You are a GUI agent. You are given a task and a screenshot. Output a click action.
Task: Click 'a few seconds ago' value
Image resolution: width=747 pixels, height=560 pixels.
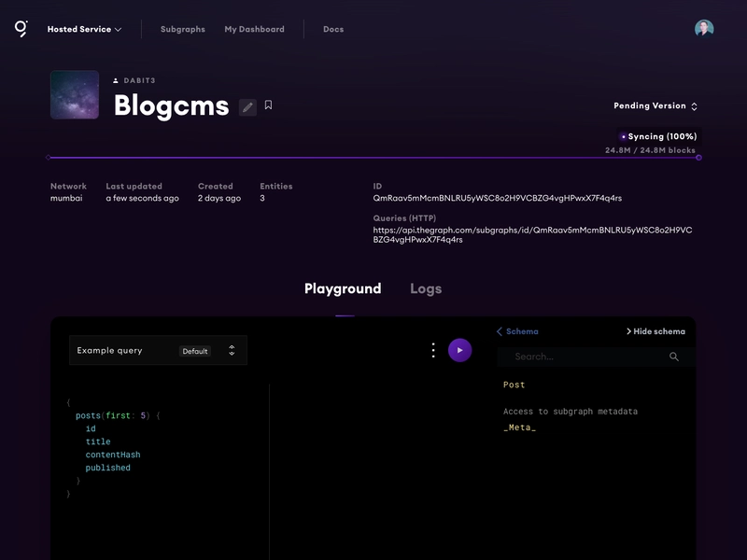pyautogui.click(x=143, y=198)
